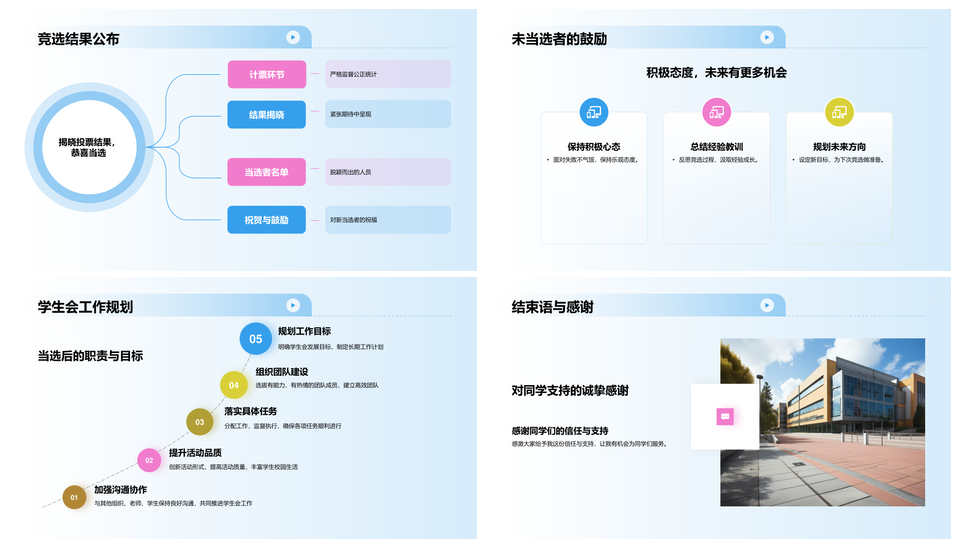Click pink chat icon beside building photo
The height and width of the screenshot is (548, 960).
pyautogui.click(x=725, y=416)
